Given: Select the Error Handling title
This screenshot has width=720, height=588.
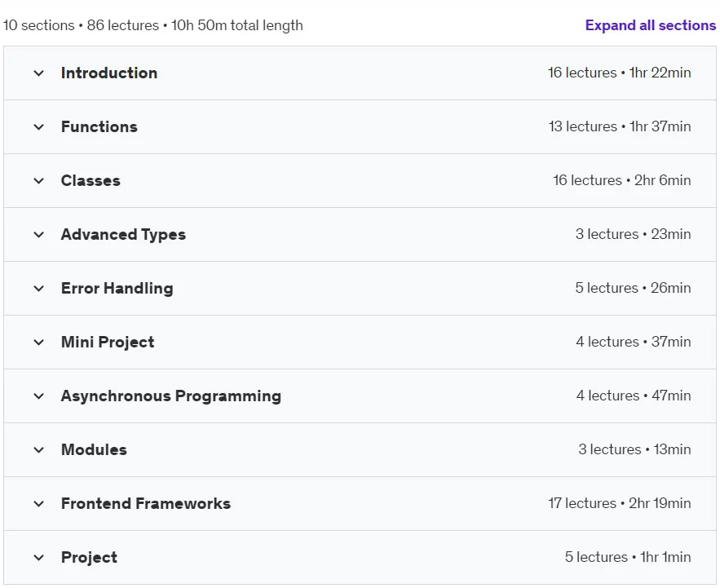Looking at the screenshot, I should (x=117, y=289).
